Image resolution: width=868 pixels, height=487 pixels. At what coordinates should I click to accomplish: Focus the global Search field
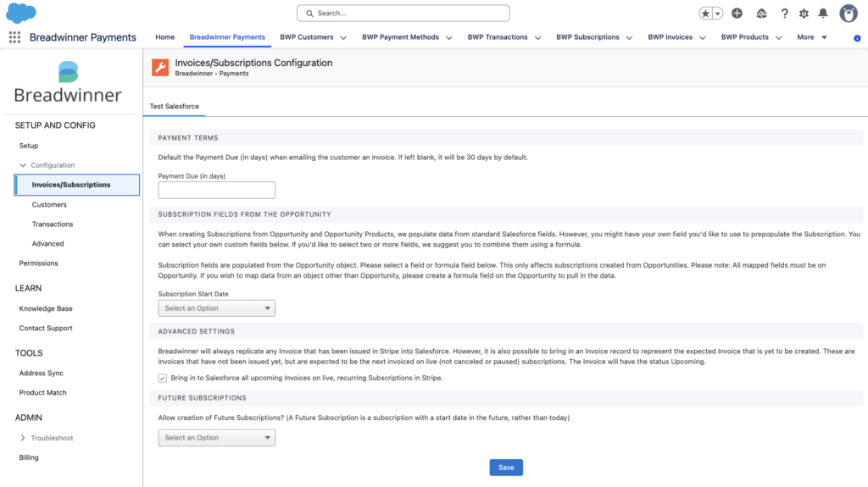403,14
